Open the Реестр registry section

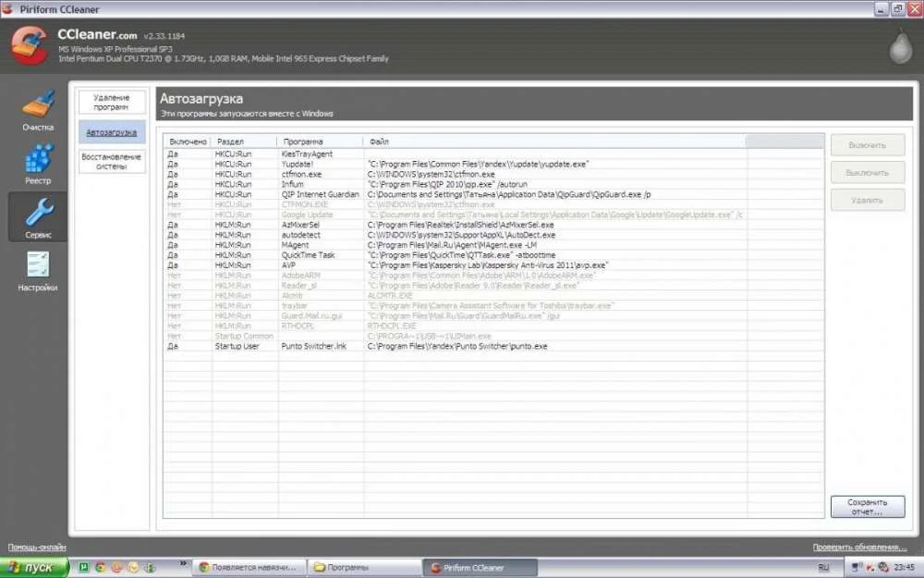pyautogui.click(x=38, y=165)
